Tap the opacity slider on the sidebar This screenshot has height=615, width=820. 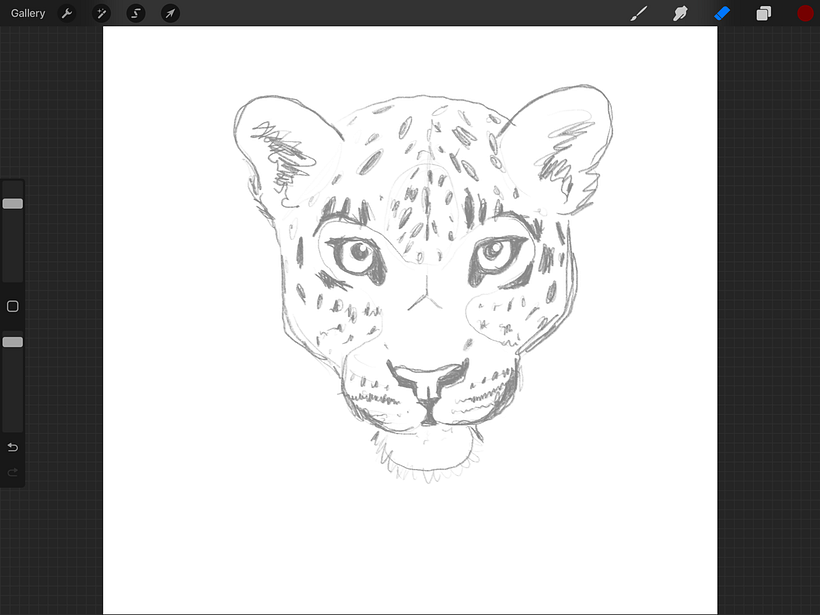pyautogui.click(x=13, y=341)
